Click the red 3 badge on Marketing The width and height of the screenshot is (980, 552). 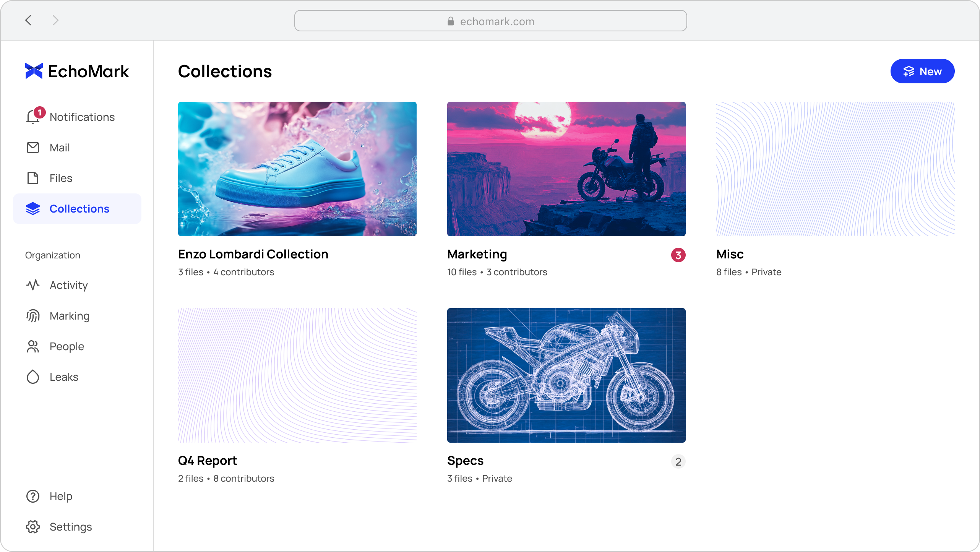coord(678,255)
